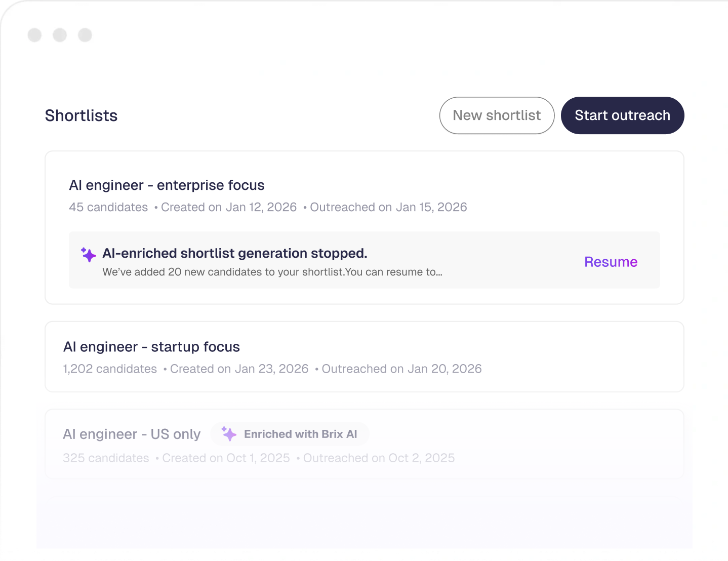The height and width of the screenshot is (561, 728).
Task: Click the Brix AI sparkle icon in the enrichment badge
Action: 229,433
